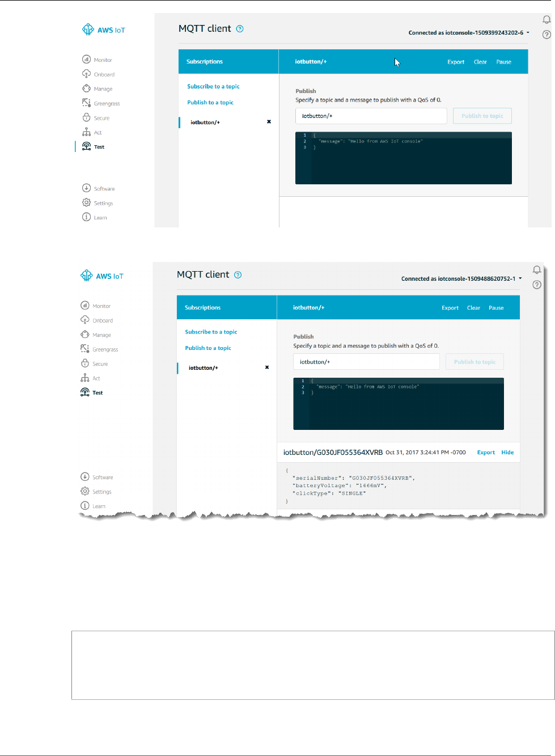555x756 pixels.
Task: Select the iotbutton/+ subscription in the lower panel
Action: (203, 368)
